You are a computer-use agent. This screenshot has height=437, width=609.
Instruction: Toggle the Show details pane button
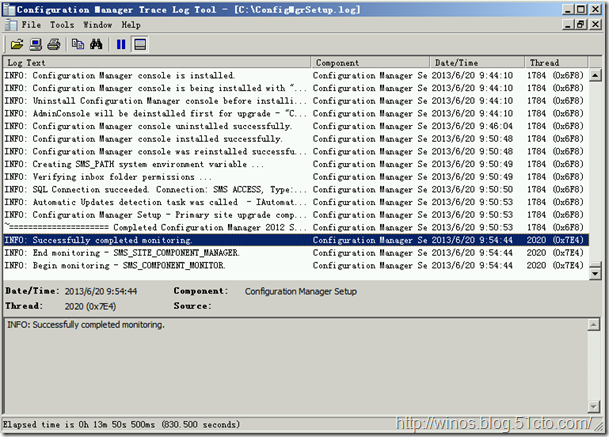(140, 44)
